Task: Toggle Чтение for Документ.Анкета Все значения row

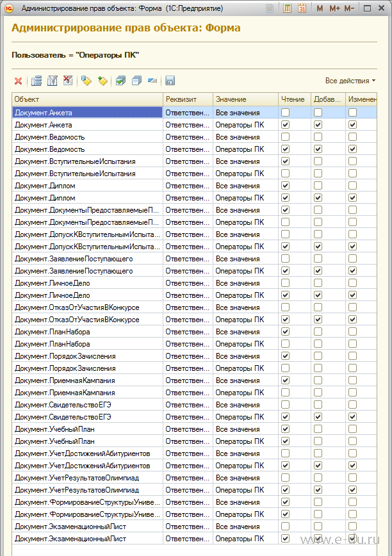Action: click(x=285, y=112)
